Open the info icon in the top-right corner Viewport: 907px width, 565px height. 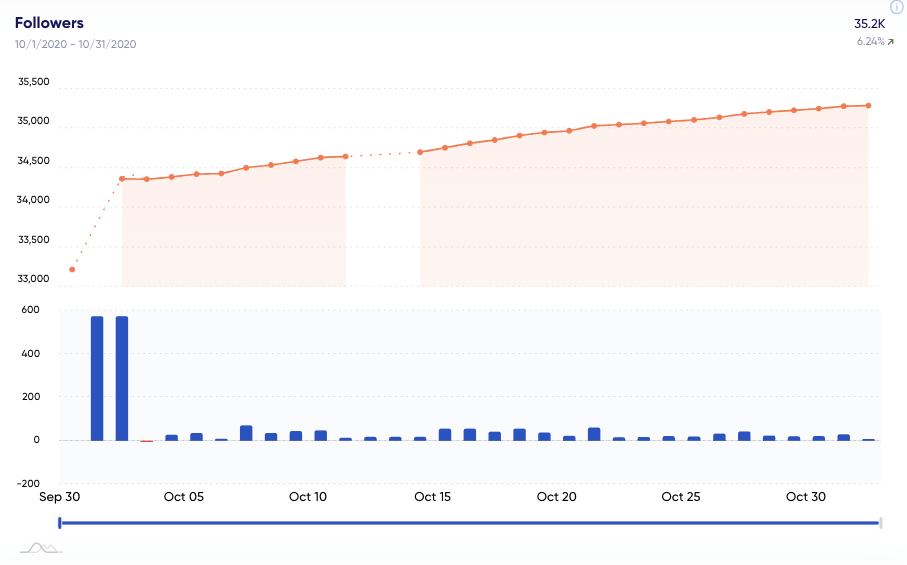coord(896,7)
